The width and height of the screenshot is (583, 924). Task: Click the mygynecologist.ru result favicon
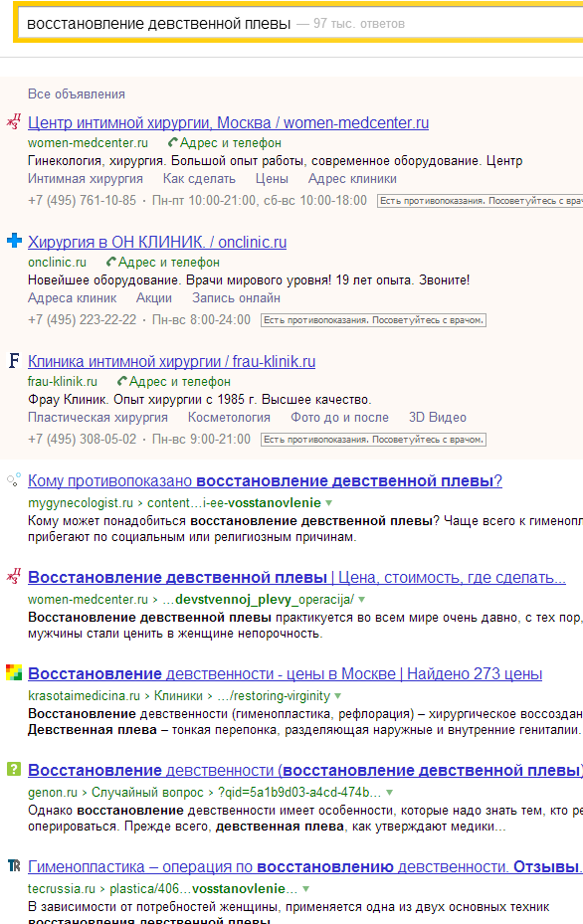(x=14, y=479)
